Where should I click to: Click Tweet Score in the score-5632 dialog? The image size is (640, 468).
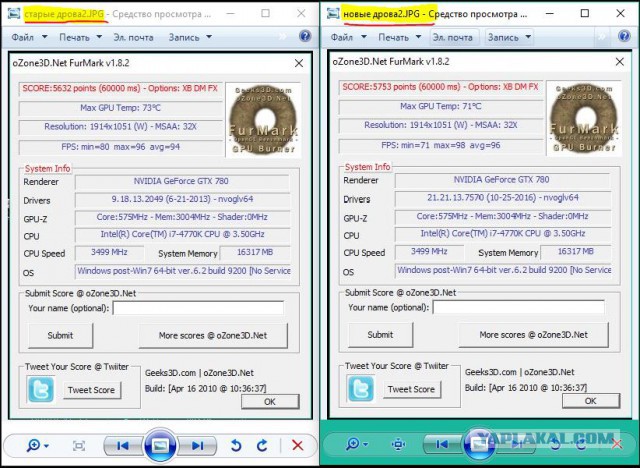pyautogui.click(x=91, y=390)
